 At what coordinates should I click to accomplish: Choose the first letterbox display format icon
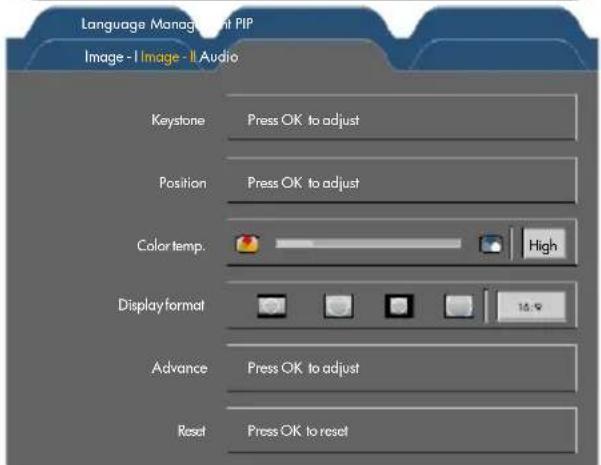coord(272,306)
